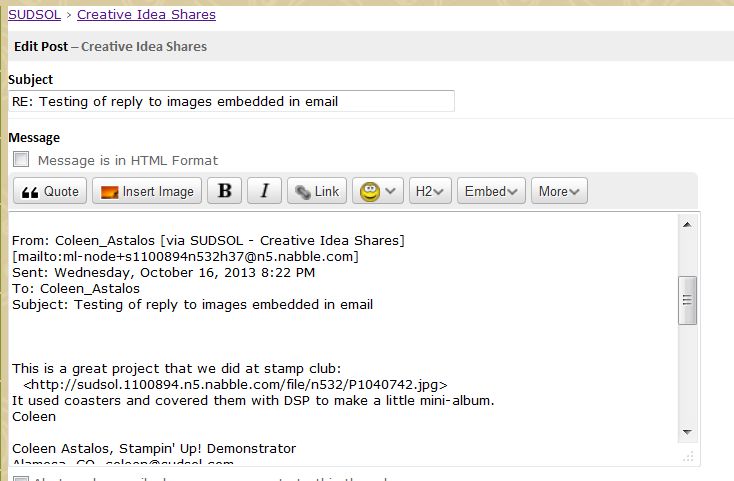Toggle bold formatting
Screen dimensions: 734x481
tap(224, 191)
